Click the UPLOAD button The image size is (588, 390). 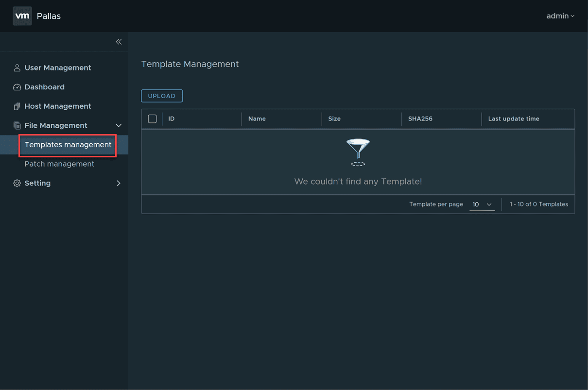coord(162,96)
